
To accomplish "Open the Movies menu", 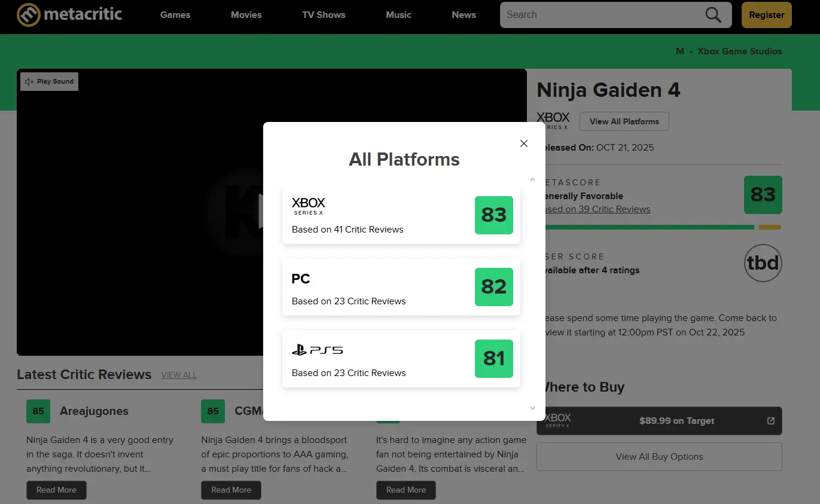I will pos(246,15).
